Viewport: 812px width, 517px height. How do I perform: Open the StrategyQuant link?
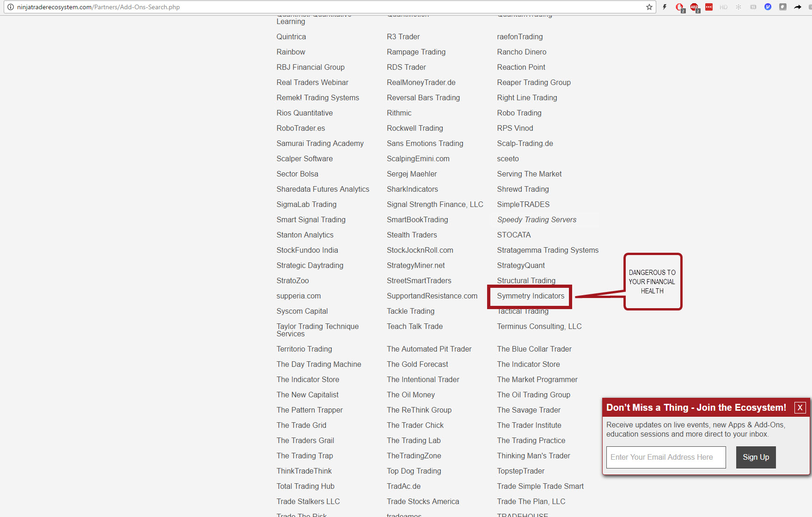521,265
